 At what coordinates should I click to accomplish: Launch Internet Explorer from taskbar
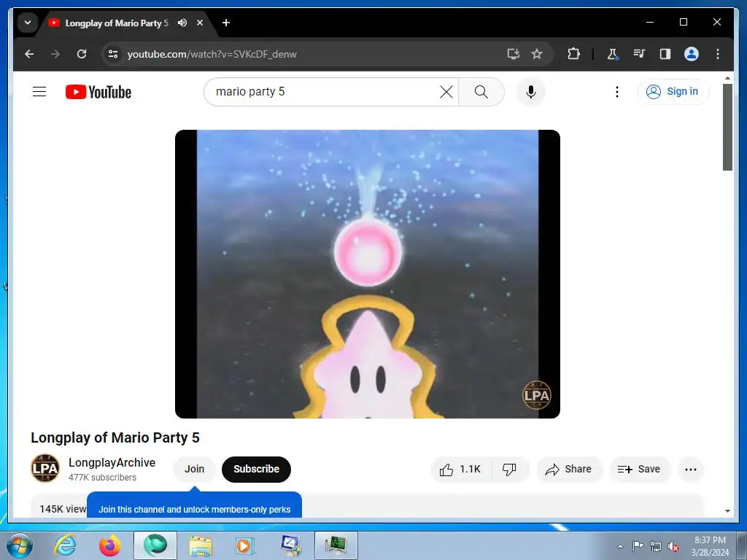click(65, 545)
